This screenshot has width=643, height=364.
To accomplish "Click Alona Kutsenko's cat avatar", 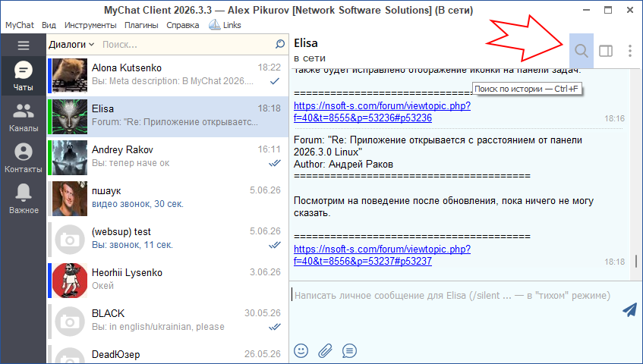I will point(70,76).
